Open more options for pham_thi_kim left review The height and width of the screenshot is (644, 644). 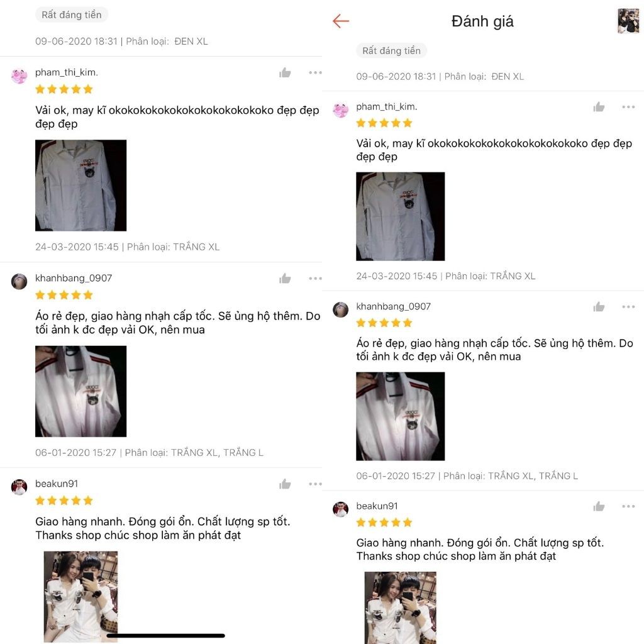(x=316, y=73)
